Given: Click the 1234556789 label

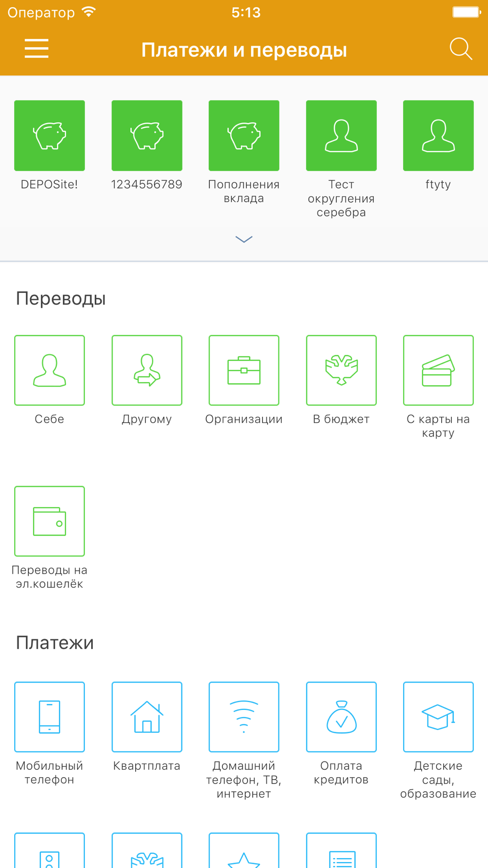Looking at the screenshot, I should tap(147, 185).
